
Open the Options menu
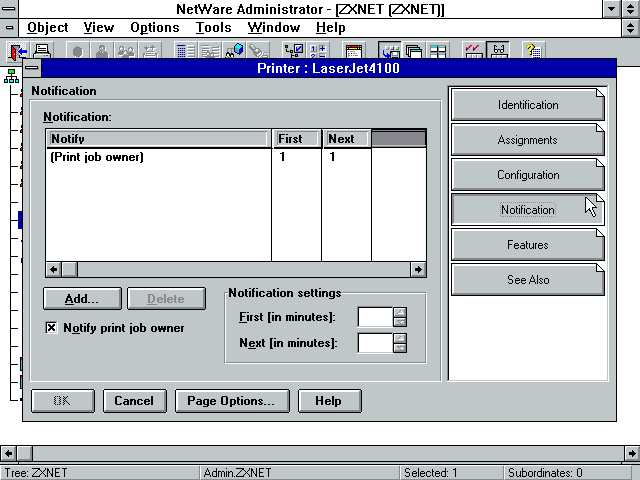[x=155, y=28]
